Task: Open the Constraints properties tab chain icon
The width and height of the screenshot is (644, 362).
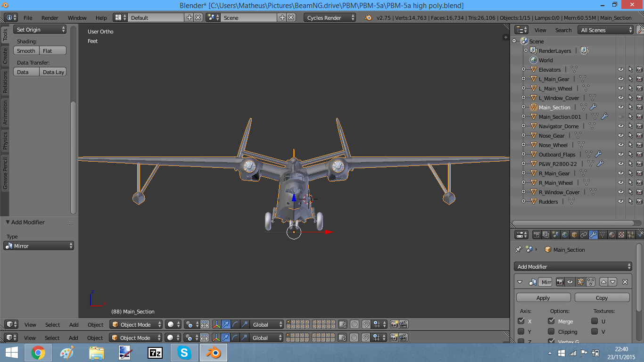Action: [x=584, y=234]
